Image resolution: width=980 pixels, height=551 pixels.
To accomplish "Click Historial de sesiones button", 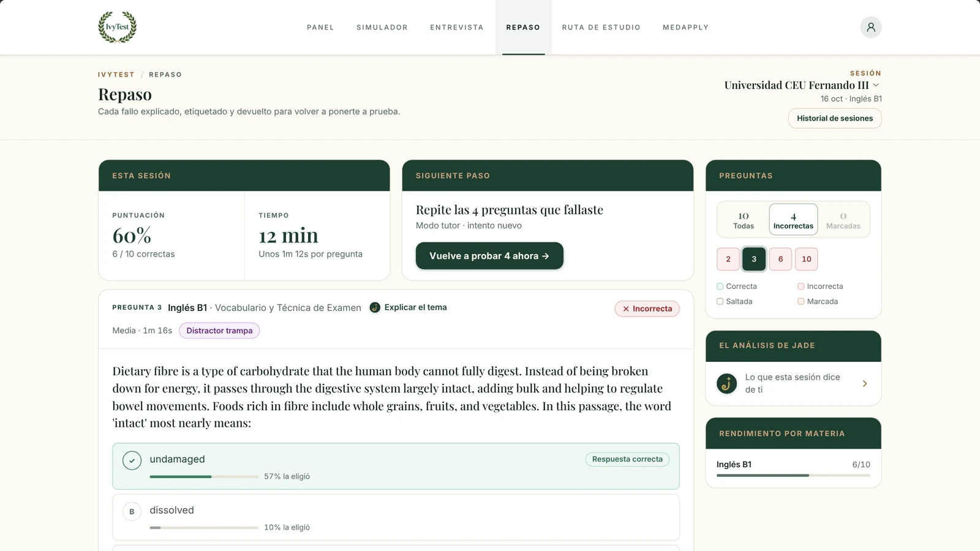I will pyautogui.click(x=835, y=118).
